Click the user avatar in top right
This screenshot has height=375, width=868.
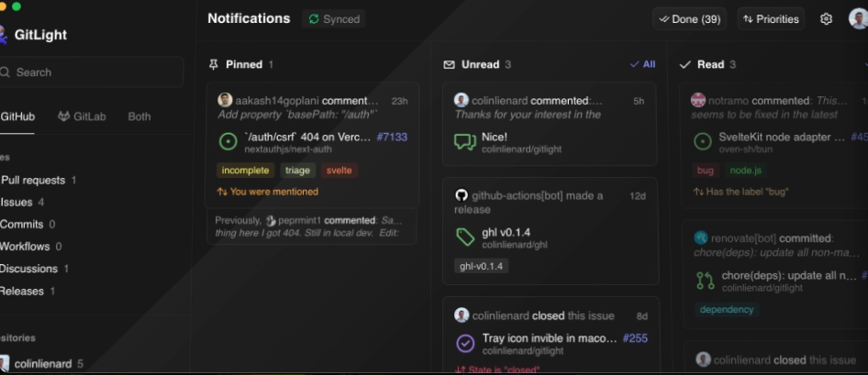[x=858, y=18]
